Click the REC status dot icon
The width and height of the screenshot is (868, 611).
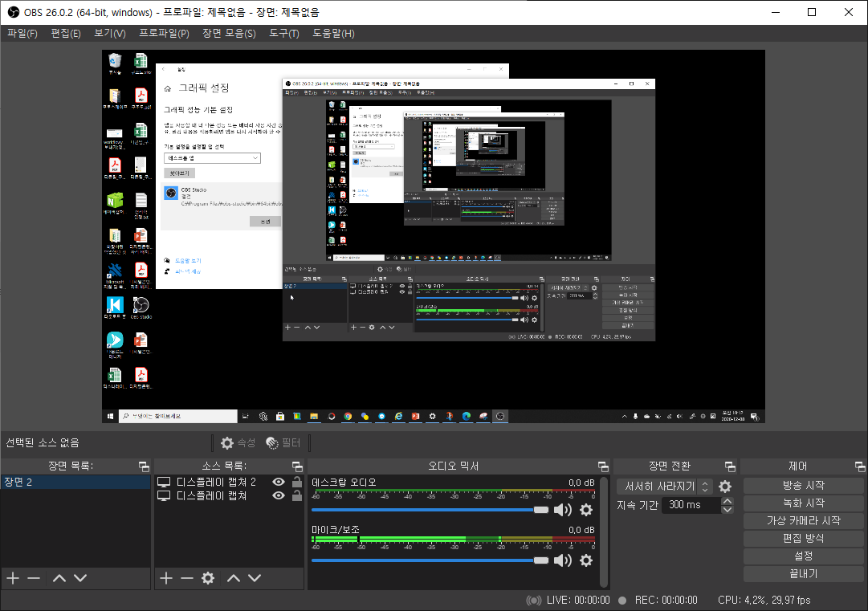[x=622, y=601]
